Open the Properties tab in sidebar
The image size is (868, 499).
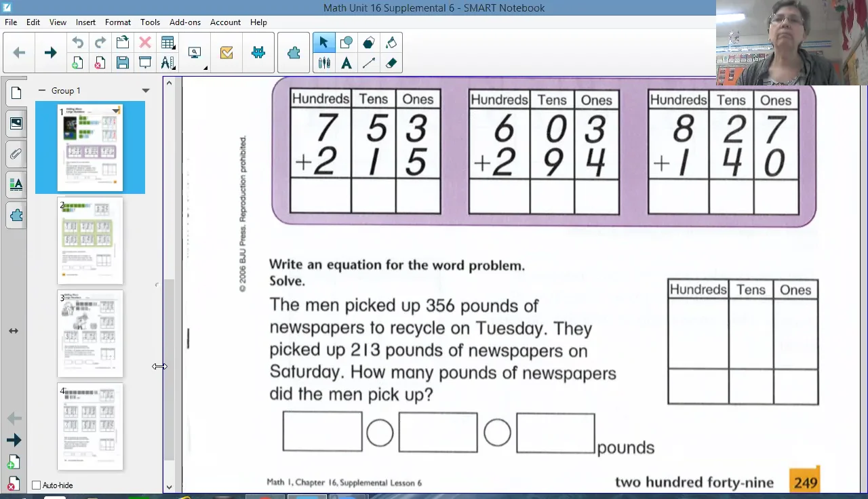click(16, 184)
